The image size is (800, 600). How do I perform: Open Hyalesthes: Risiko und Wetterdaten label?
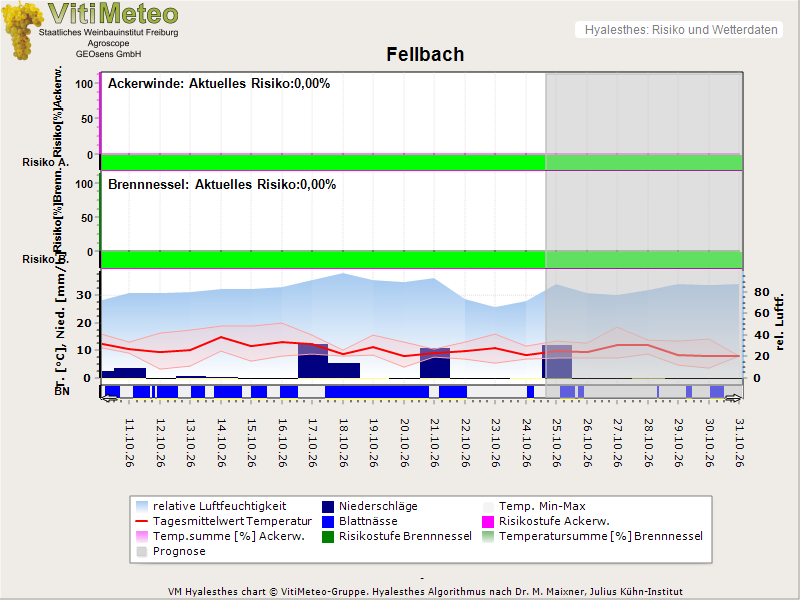681,30
